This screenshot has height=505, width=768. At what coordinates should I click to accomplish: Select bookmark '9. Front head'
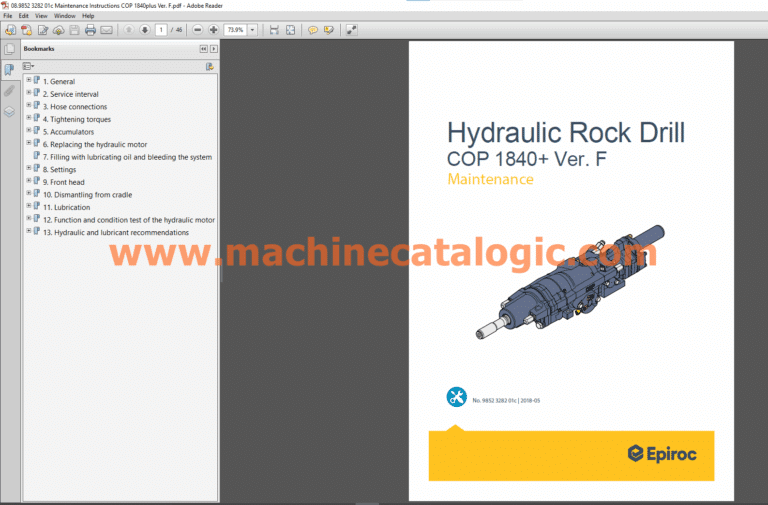(x=64, y=182)
